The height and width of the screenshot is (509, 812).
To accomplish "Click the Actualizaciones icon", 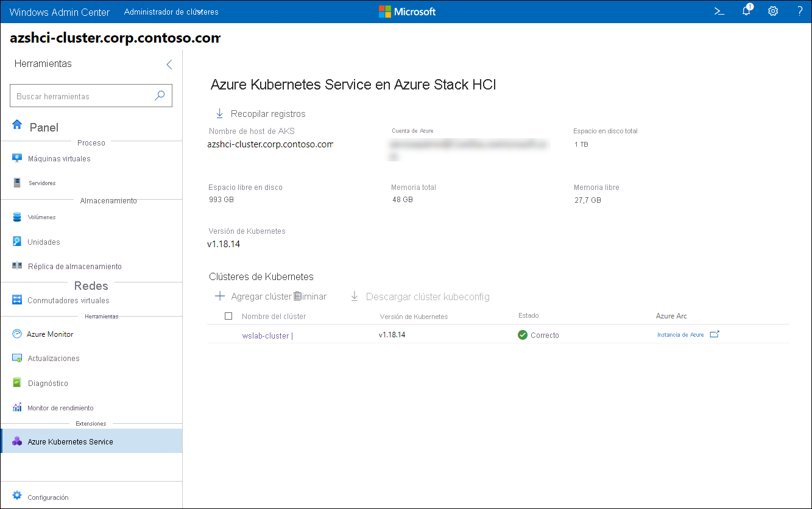I will [17, 358].
